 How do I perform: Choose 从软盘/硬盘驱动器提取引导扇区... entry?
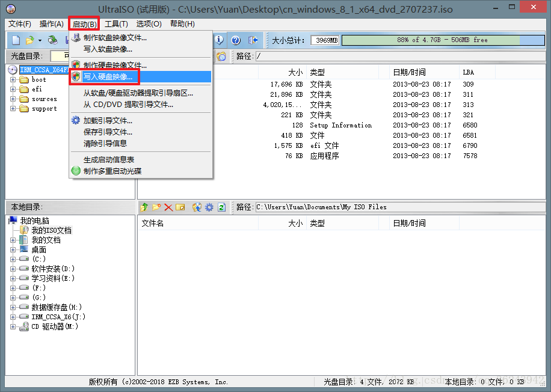(x=141, y=93)
